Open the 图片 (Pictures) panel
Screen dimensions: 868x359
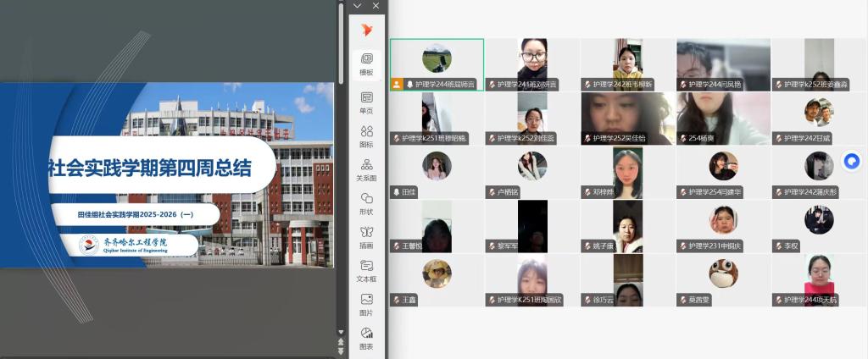(x=366, y=304)
